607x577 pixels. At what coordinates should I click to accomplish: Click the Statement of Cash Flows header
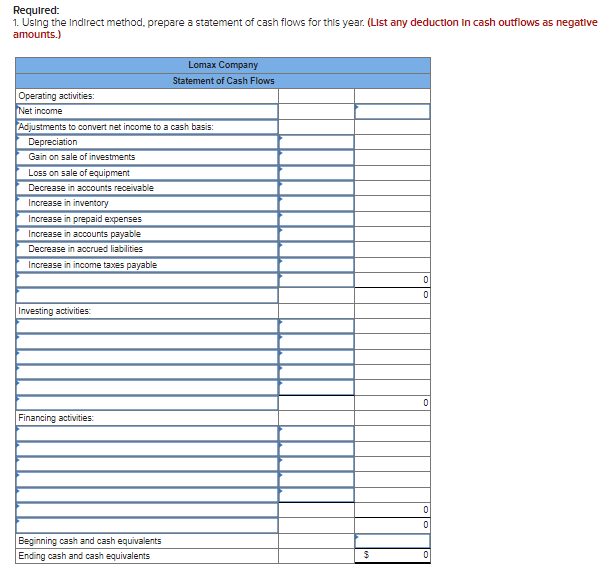pyautogui.click(x=223, y=81)
